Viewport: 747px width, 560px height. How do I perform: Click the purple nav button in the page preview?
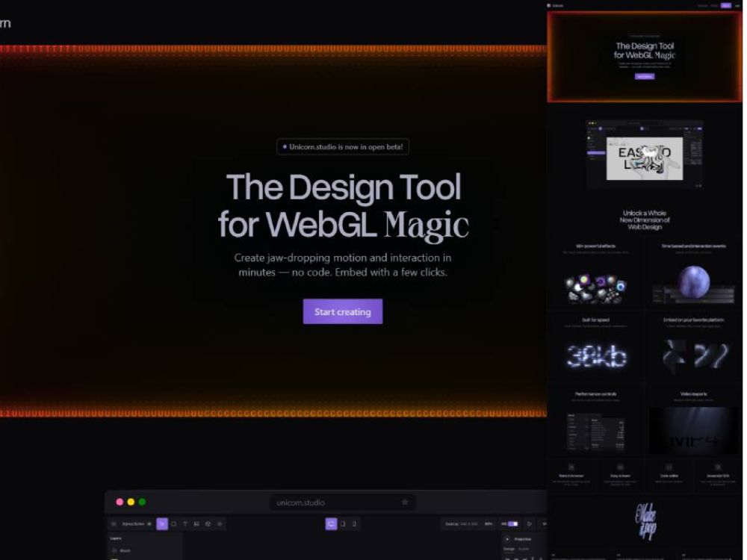point(725,5)
